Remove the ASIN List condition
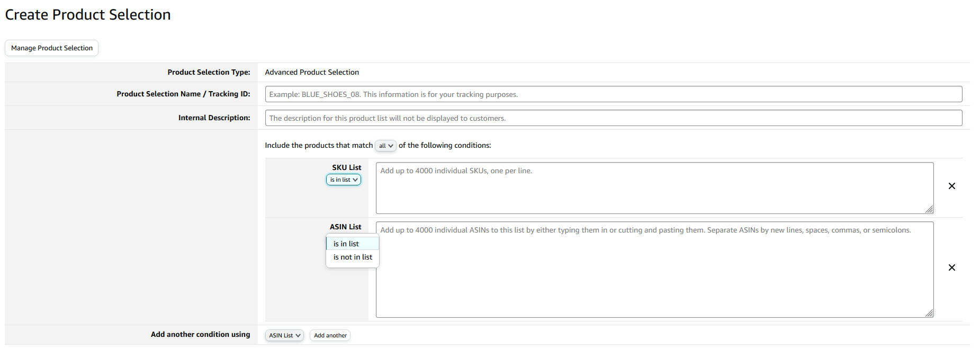980x348 pixels. [951, 267]
